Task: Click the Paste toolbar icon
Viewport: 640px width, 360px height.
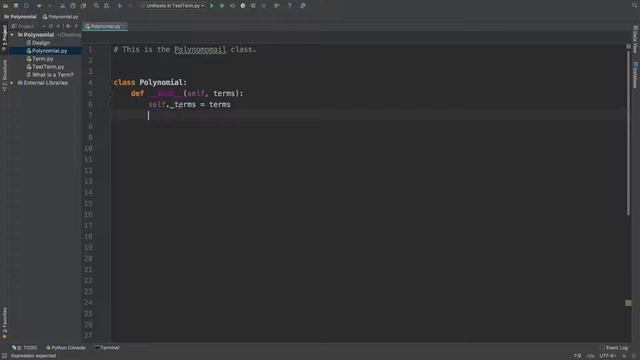Action: tap(83, 6)
